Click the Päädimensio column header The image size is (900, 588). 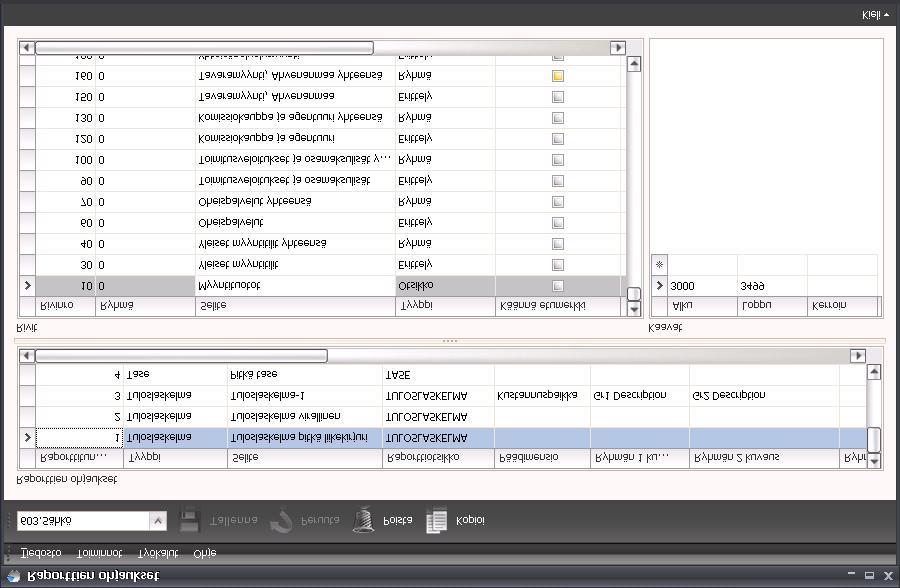[542, 458]
